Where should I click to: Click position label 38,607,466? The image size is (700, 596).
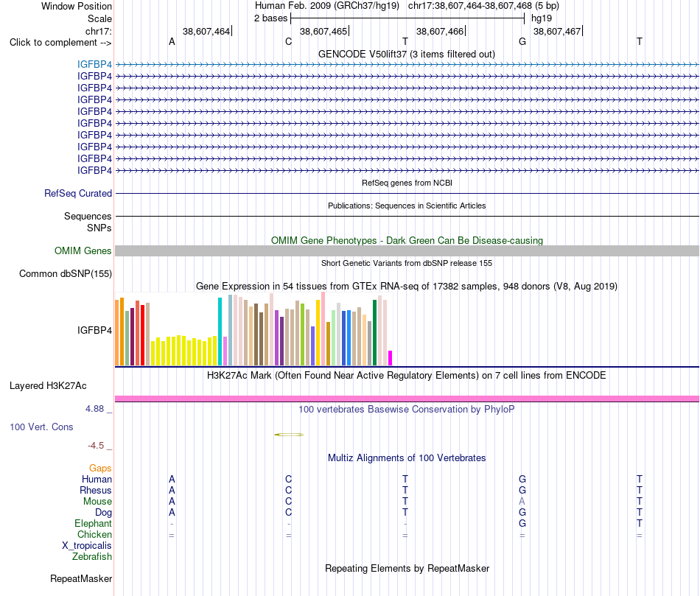click(440, 31)
